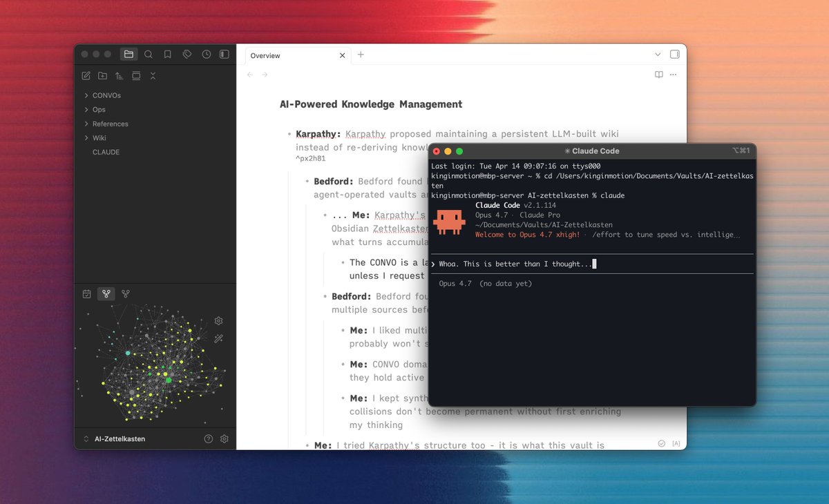Image resolution: width=829 pixels, height=504 pixels.
Task: Open the file explorer tab in Obsidian sidebar
Action: pyautogui.click(x=128, y=54)
